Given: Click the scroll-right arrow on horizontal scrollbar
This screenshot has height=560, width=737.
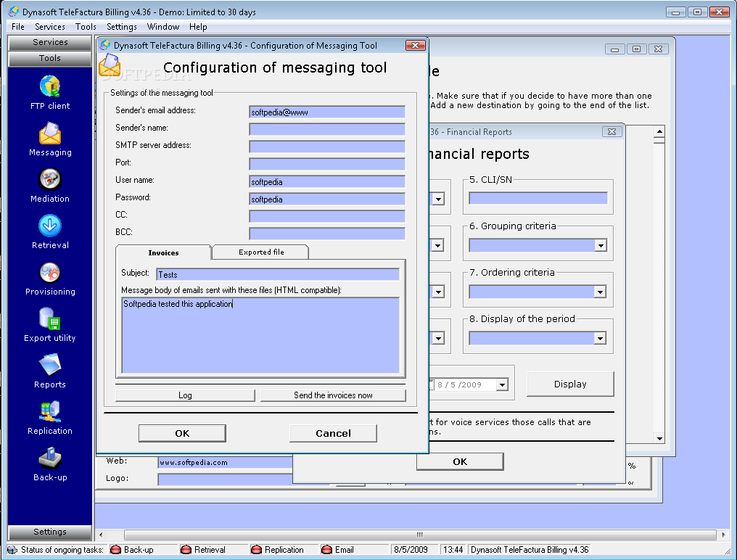Looking at the screenshot, I should click(723, 535).
